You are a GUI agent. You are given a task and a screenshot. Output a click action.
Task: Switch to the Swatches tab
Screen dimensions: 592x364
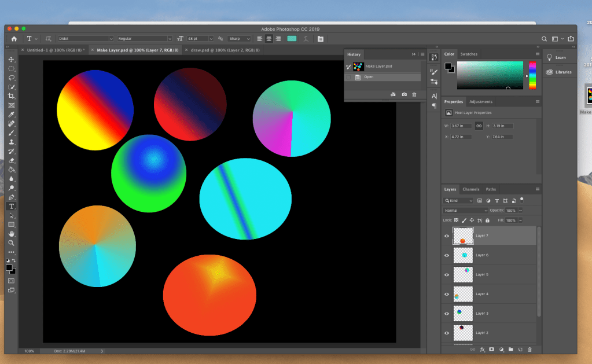[469, 54]
